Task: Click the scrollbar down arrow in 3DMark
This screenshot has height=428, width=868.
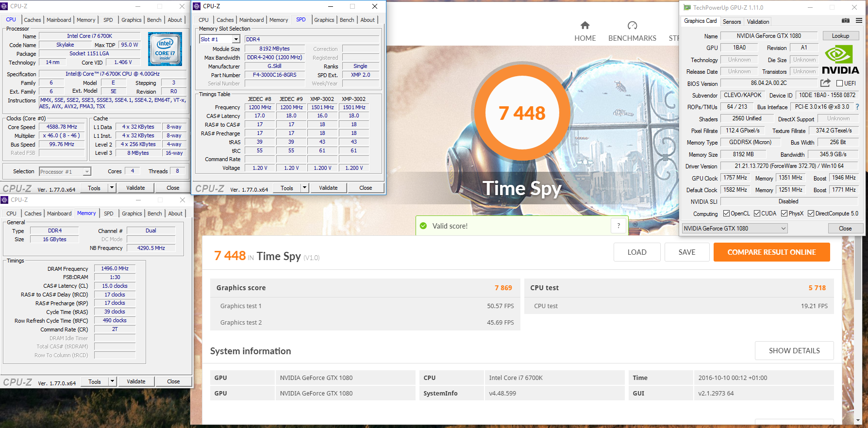Action: [x=858, y=421]
